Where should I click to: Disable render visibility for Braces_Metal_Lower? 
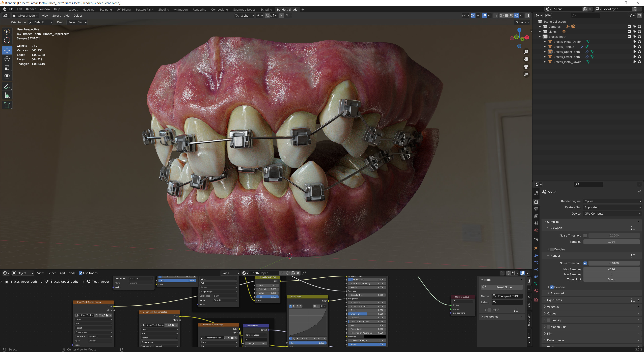tap(639, 62)
